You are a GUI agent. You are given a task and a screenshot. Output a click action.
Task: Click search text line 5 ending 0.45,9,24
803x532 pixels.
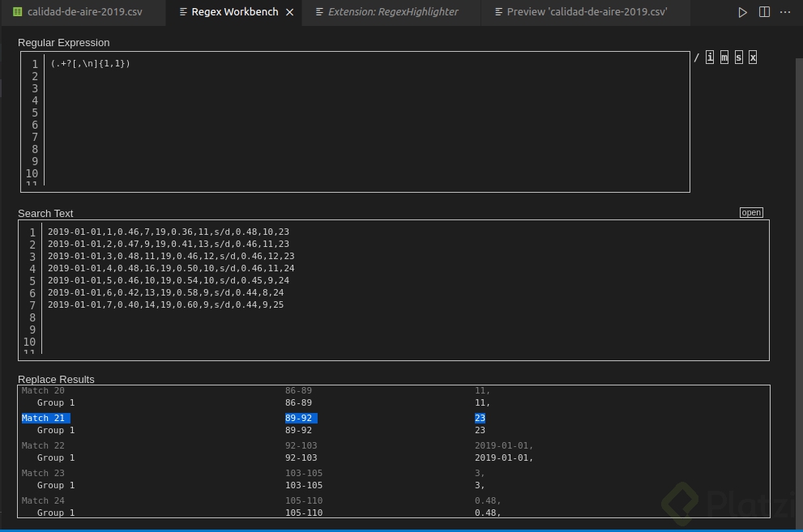coord(169,280)
